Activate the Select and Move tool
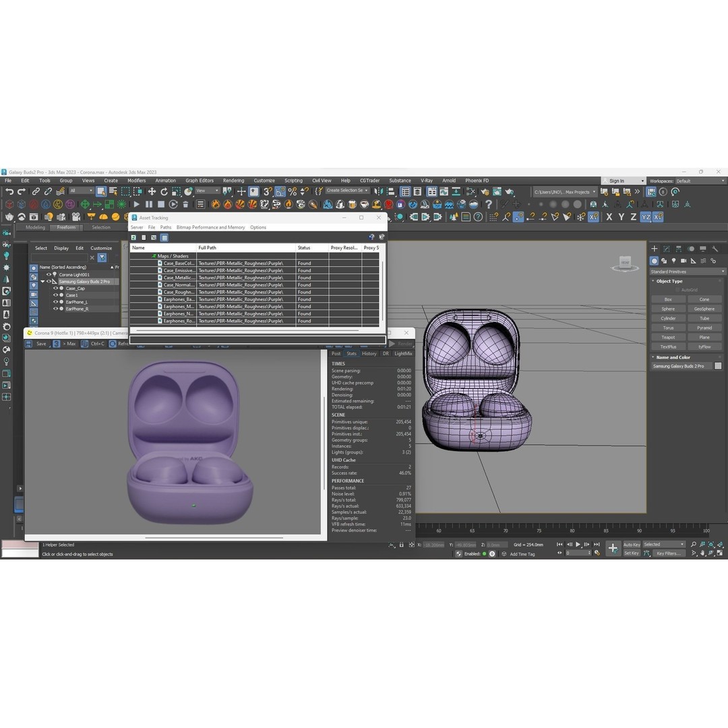This screenshot has height=728, width=728. click(152, 191)
